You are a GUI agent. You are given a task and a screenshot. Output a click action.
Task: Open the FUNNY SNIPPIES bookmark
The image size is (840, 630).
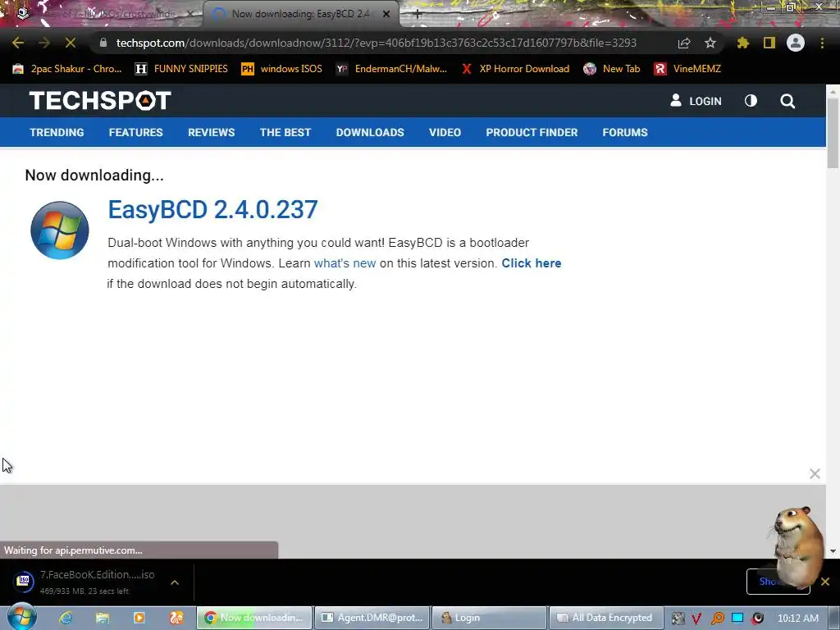pos(181,69)
